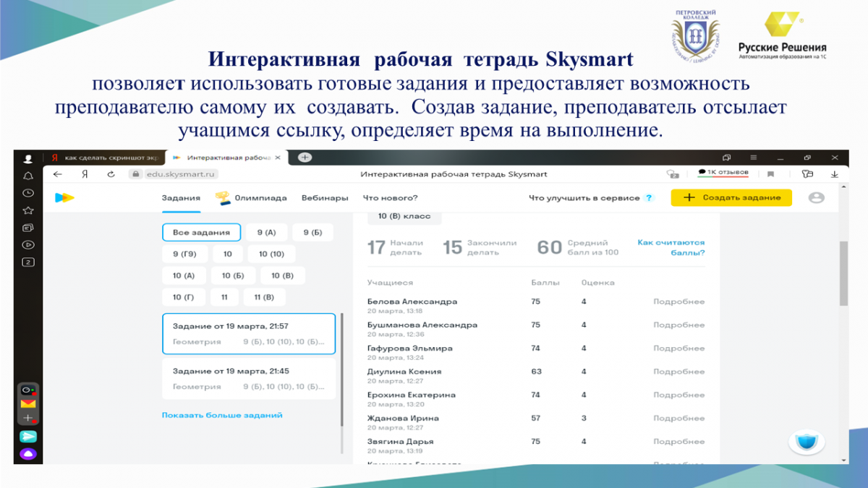
Task: Click the question mark help icon
Action: pyautogui.click(x=649, y=198)
